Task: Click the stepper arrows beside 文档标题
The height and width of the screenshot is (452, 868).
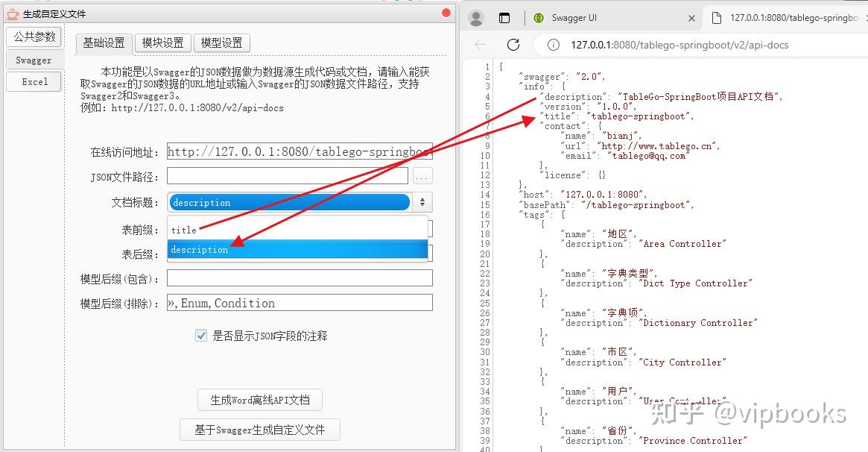Action: [422, 201]
